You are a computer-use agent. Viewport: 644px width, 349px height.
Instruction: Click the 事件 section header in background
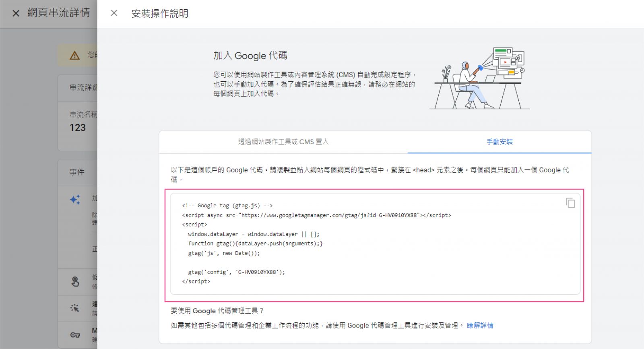(77, 172)
